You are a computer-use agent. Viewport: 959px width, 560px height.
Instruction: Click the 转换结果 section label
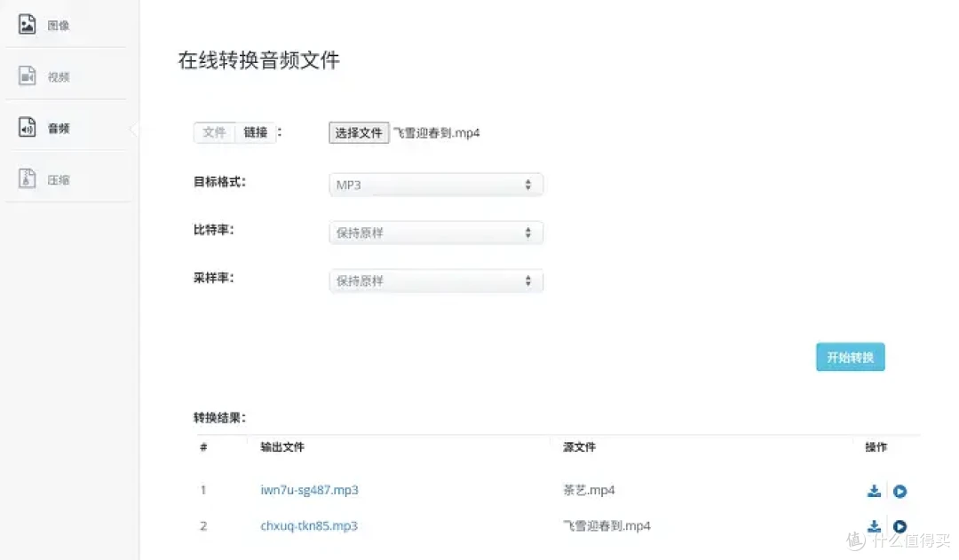click(219, 417)
